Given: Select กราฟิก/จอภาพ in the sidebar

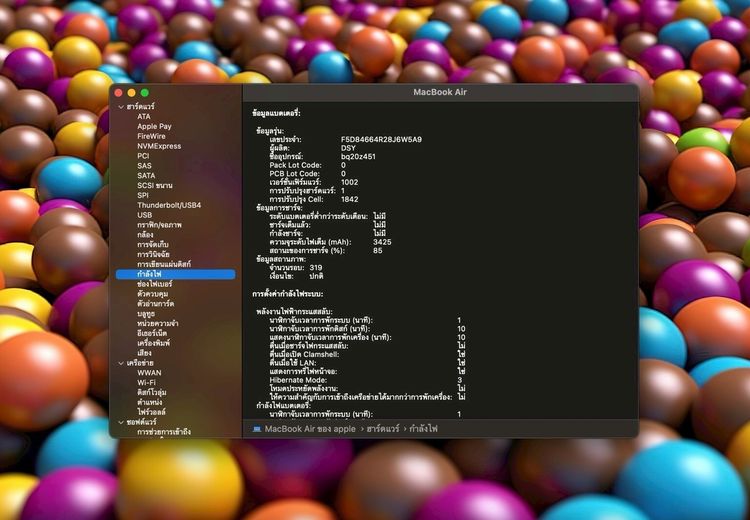Looking at the screenshot, I should pyautogui.click(x=159, y=225).
